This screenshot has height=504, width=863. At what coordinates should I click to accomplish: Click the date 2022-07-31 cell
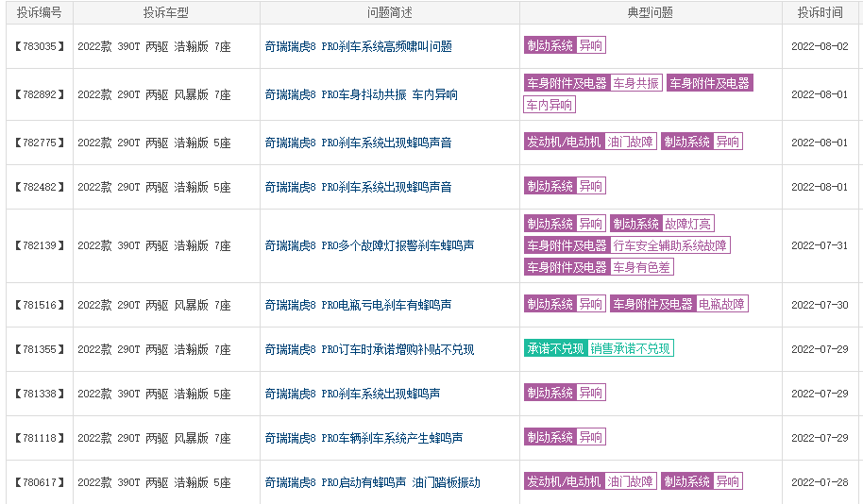(x=820, y=245)
